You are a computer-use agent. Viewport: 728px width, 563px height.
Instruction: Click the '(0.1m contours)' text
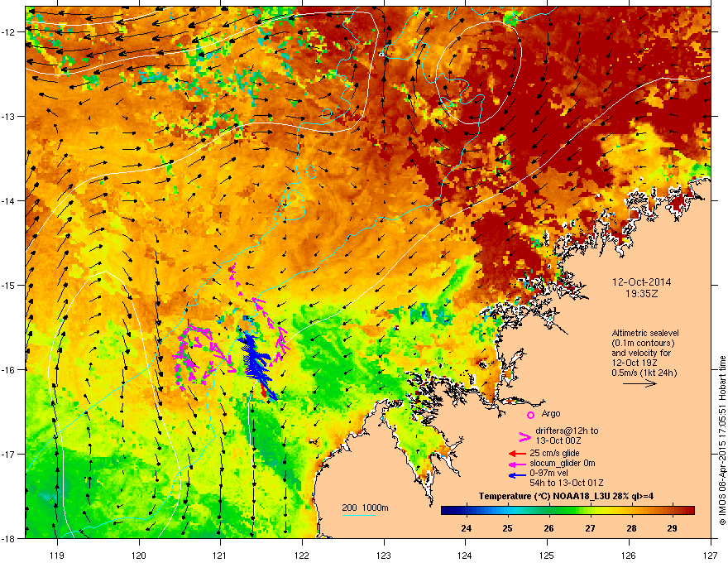pyautogui.click(x=643, y=343)
